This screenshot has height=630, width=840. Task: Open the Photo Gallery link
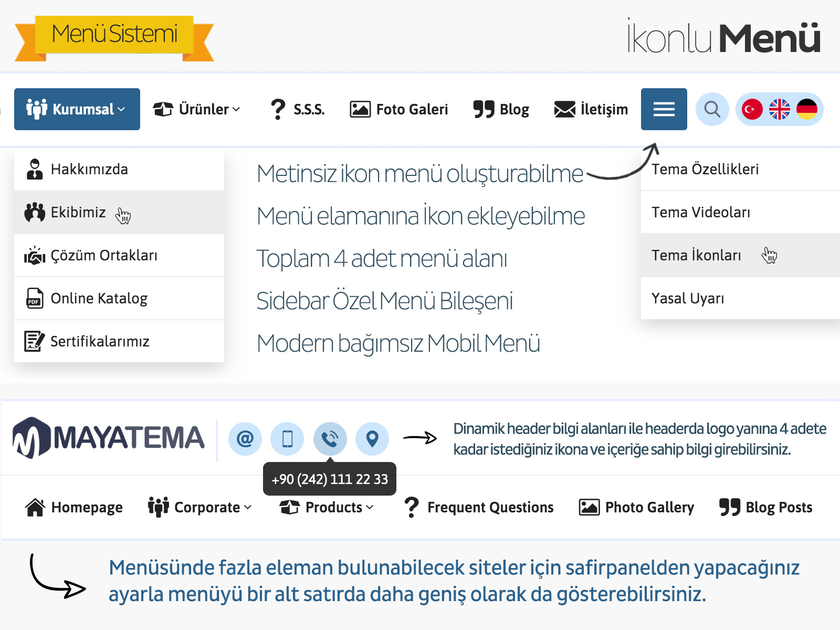[x=649, y=507]
